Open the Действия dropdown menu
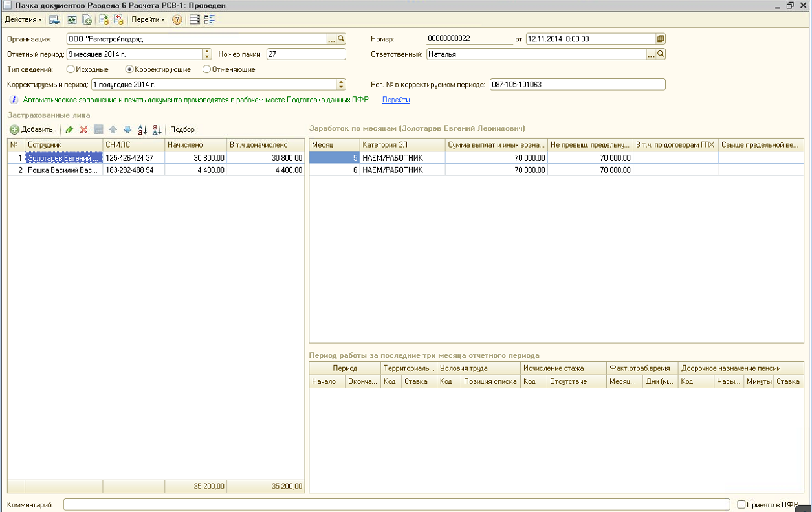Screen dimensions: 812x512 pyautogui.click(x=23, y=19)
